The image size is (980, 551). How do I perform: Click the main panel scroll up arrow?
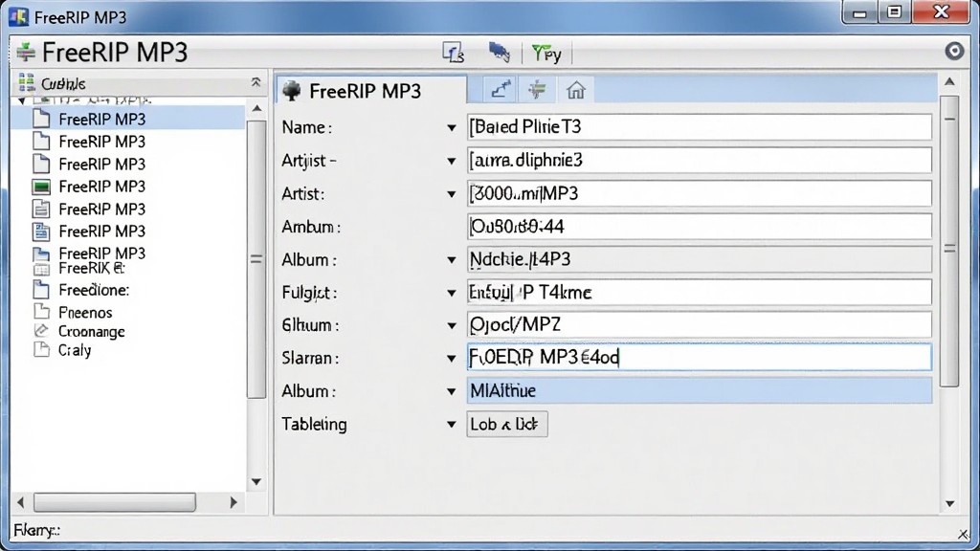[950, 82]
